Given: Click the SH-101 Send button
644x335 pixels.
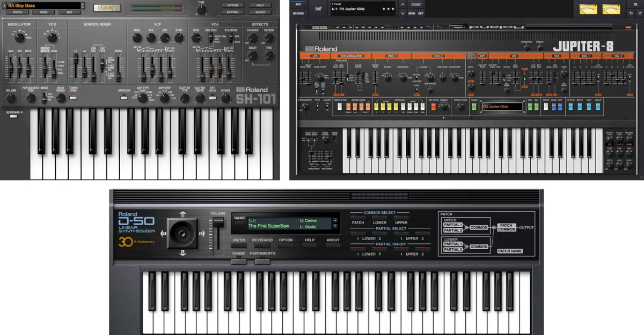Looking at the screenshot, I should point(43,12).
